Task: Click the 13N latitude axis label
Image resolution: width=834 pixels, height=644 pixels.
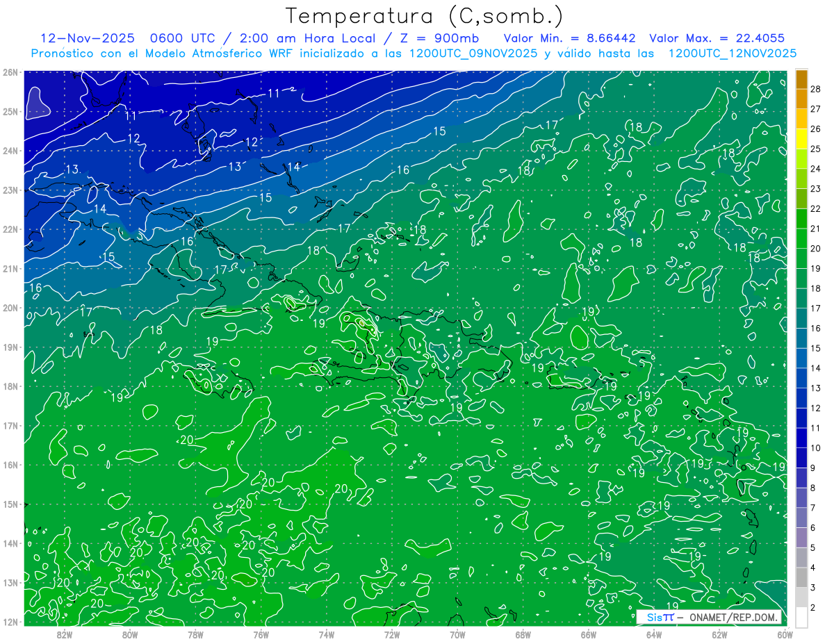Action: pos(10,582)
